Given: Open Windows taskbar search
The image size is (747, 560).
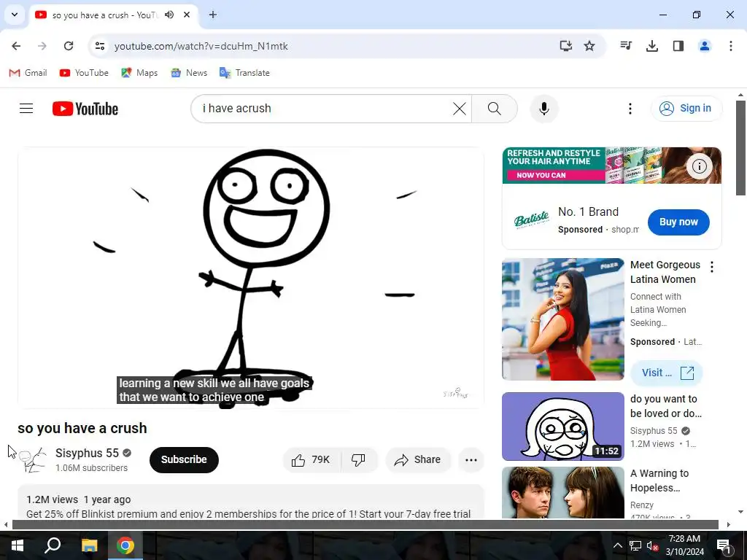Looking at the screenshot, I should point(53,545).
